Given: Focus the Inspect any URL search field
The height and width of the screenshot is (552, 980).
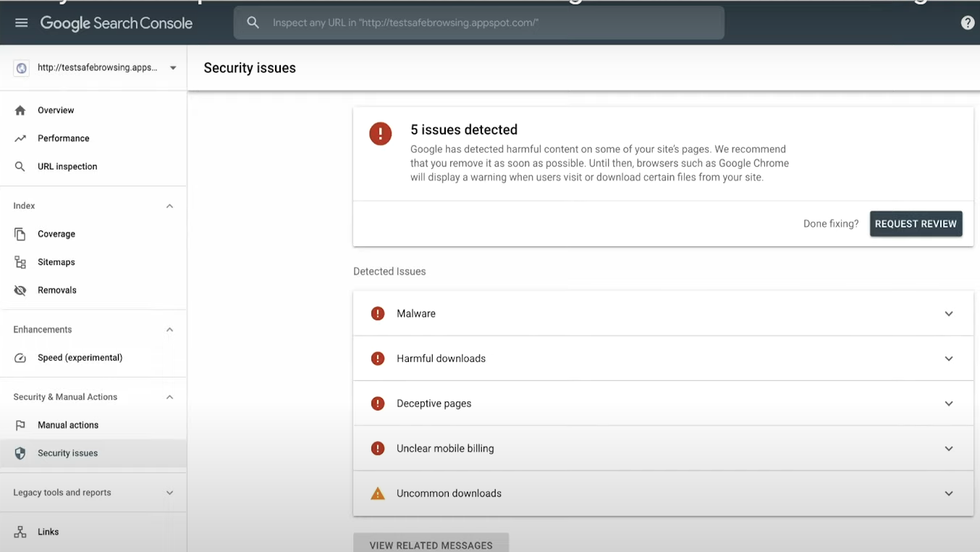Looking at the screenshot, I should pos(479,22).
